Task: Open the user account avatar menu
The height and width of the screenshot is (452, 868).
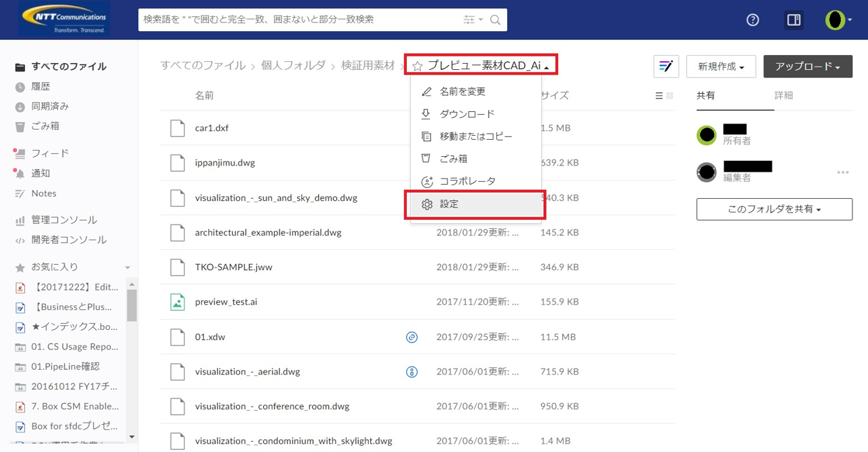Action: [x=837, y=20]
